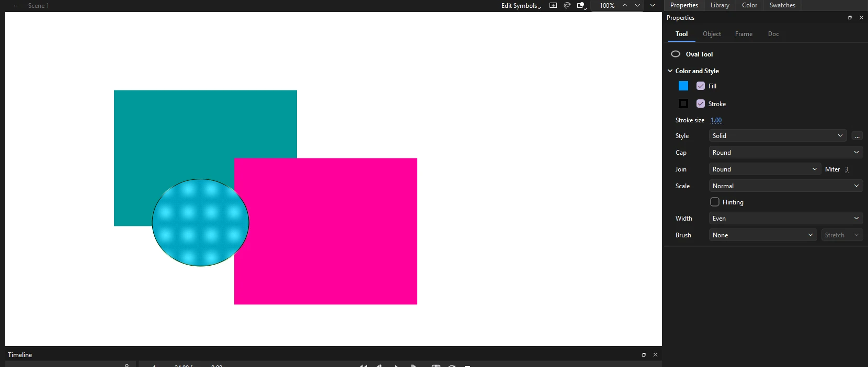The height and width of the screenshot is (367, 868).
Task: Close the Timeline panel
Action: tap(655, 354)
